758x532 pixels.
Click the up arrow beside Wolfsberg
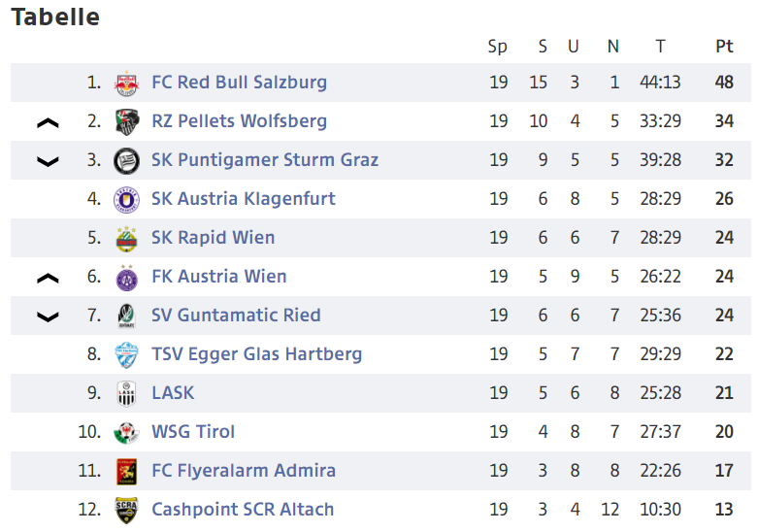48,123
